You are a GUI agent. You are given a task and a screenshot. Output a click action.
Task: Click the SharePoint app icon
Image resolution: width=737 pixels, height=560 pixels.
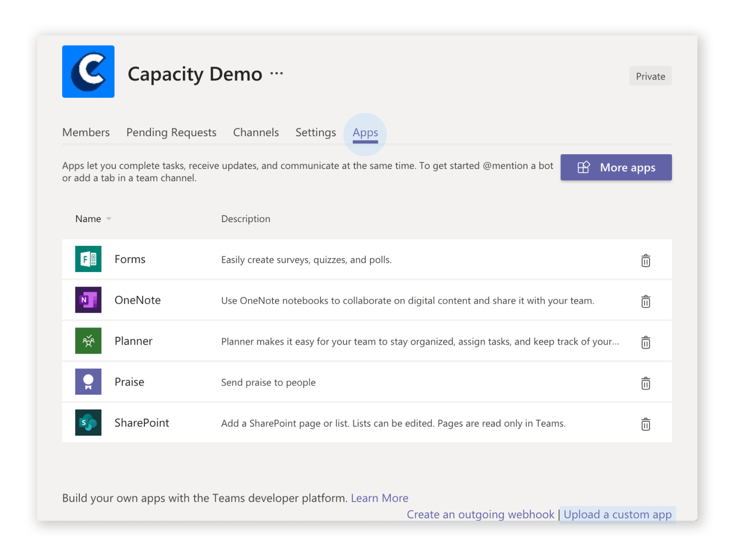coord(88,422)
